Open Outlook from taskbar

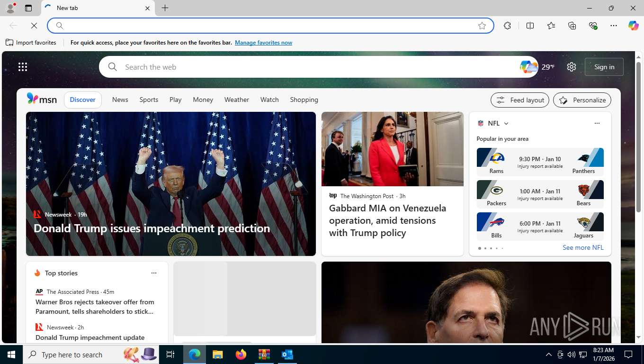pos(287,355)
